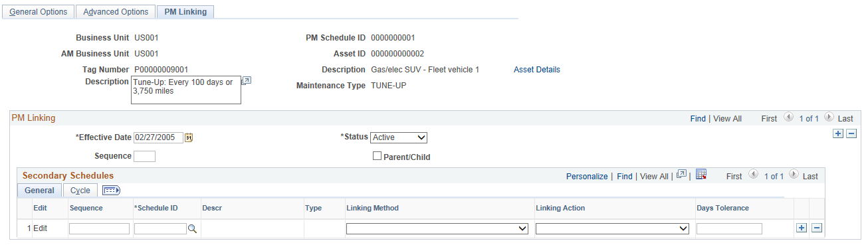Delete the current PM Linking row

point(851,133)
